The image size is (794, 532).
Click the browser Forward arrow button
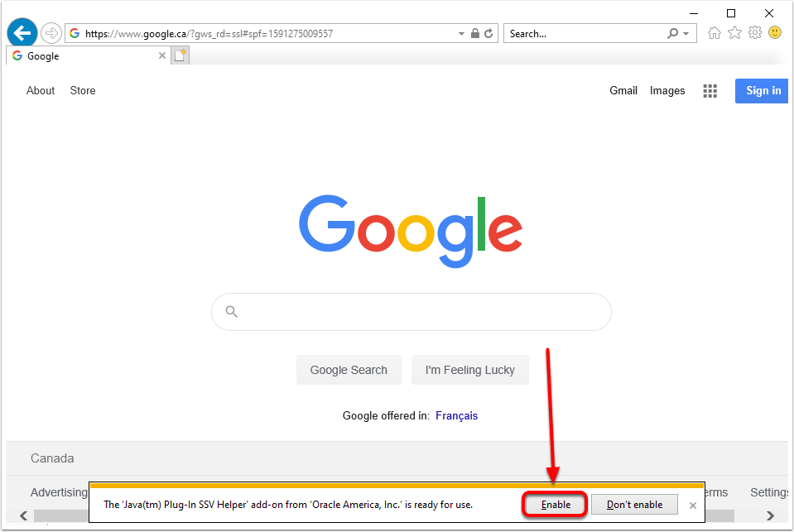click(51, 33)
